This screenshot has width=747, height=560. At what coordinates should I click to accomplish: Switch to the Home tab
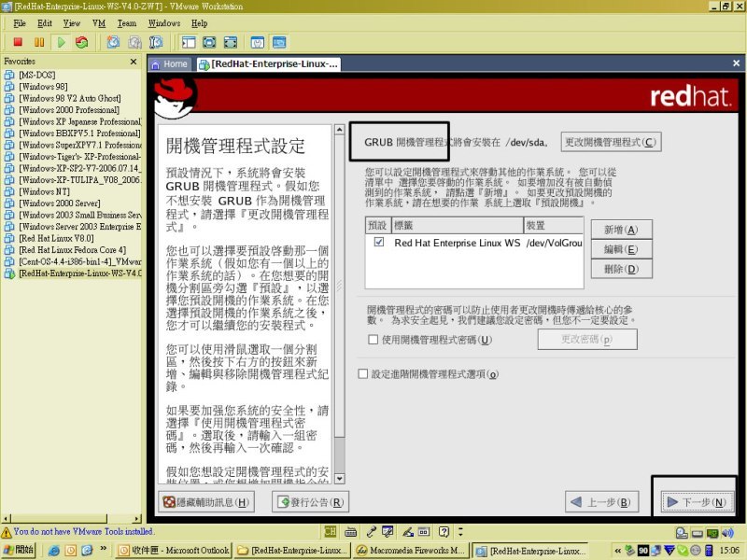[x=170, y=64]
